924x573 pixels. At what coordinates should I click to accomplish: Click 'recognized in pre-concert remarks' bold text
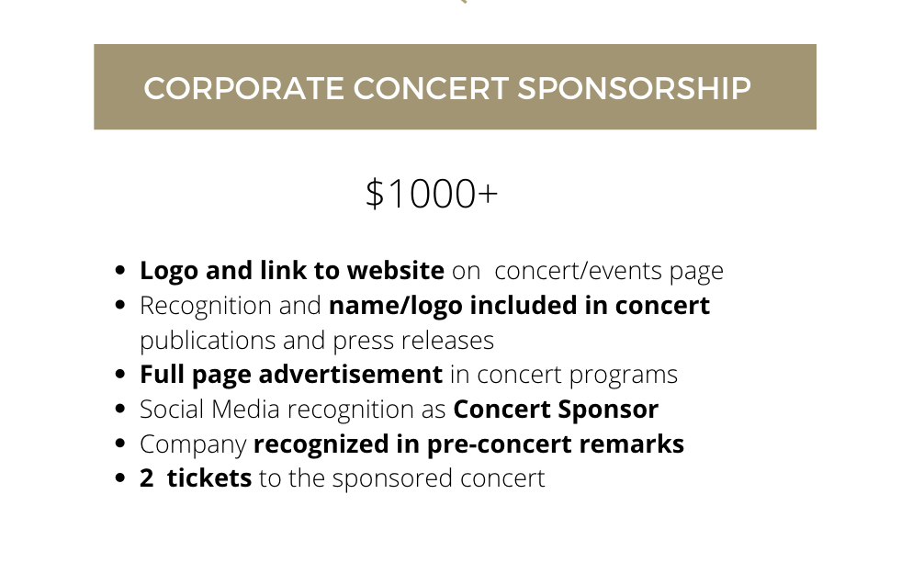coord(468,444)
